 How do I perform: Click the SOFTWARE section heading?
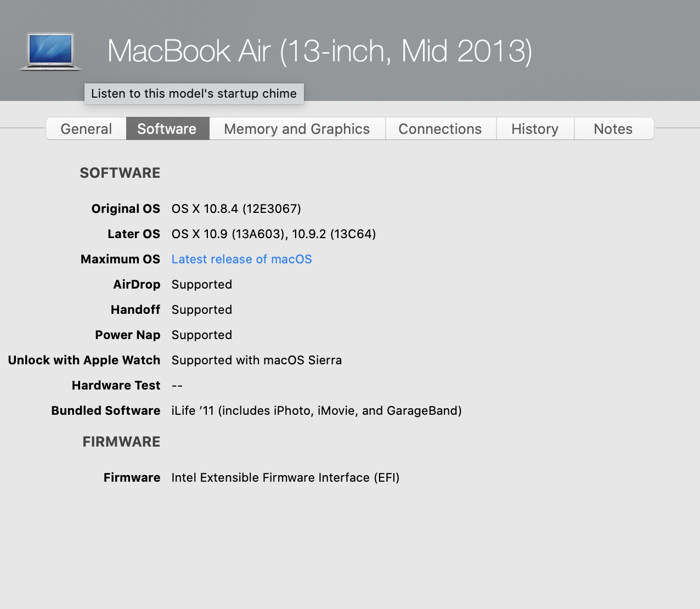tap(120, 173)
